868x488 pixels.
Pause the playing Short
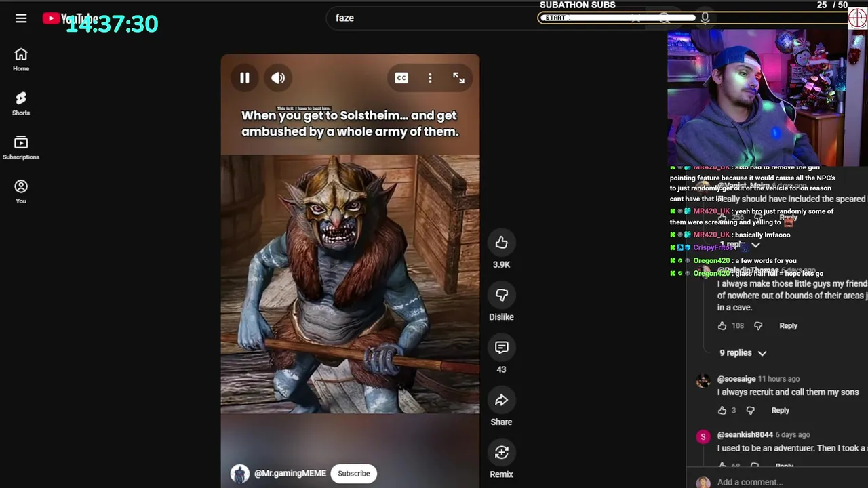[245, 78]
